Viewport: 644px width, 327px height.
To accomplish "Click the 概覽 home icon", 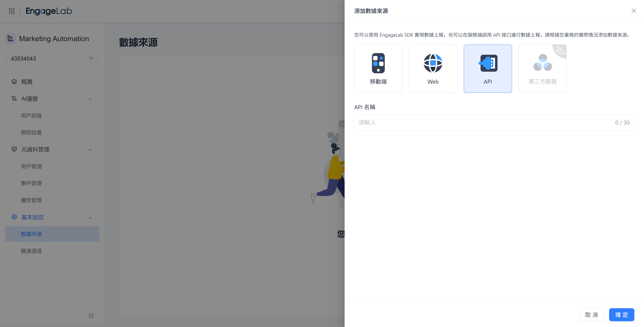I will pos(14,81).
